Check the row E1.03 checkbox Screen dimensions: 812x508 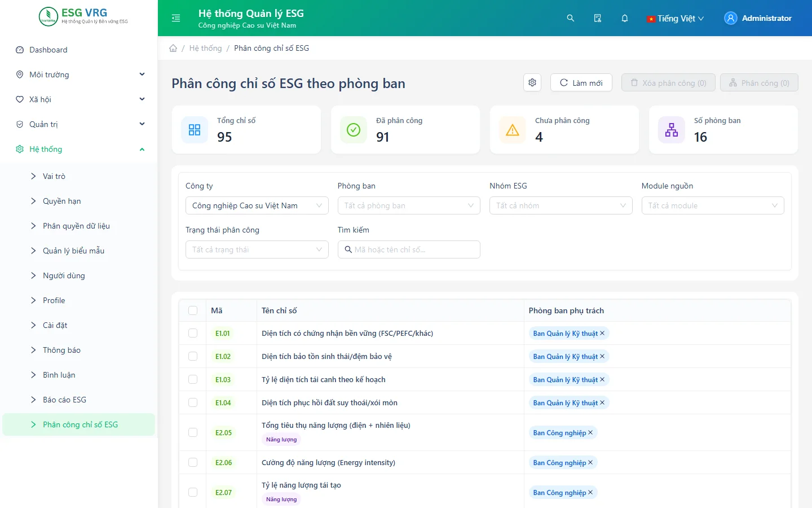click(x=193, y=379)
